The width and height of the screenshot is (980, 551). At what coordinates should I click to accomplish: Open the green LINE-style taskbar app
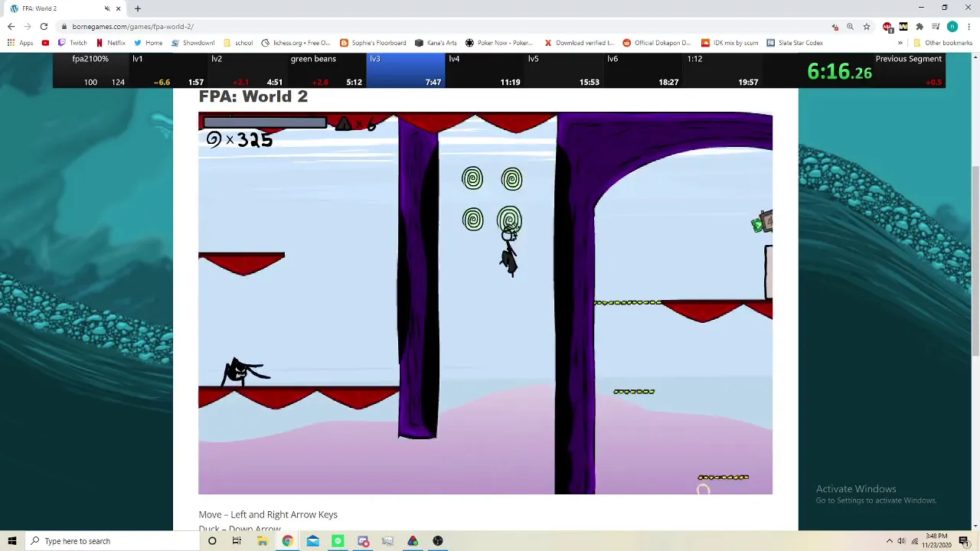click(338, 541)
